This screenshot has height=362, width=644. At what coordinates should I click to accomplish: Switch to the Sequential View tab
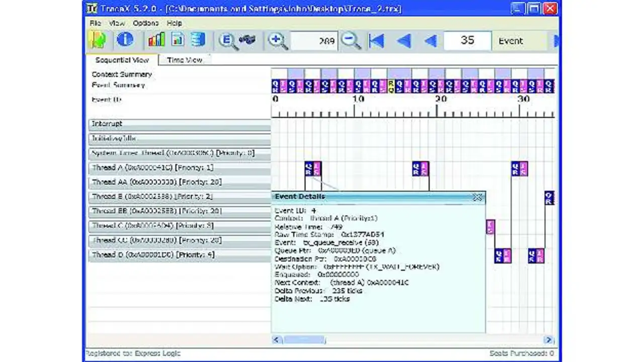point(122,60)
